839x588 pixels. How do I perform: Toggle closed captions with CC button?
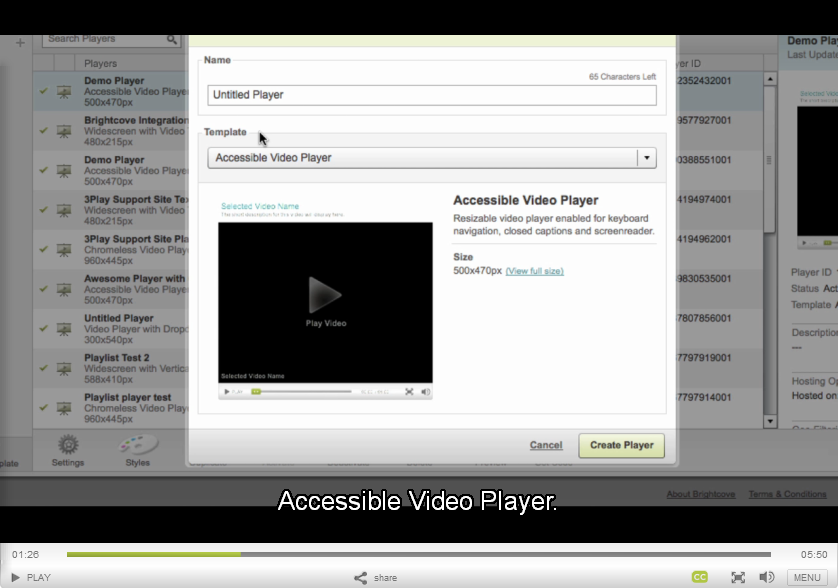pos(699,577)
